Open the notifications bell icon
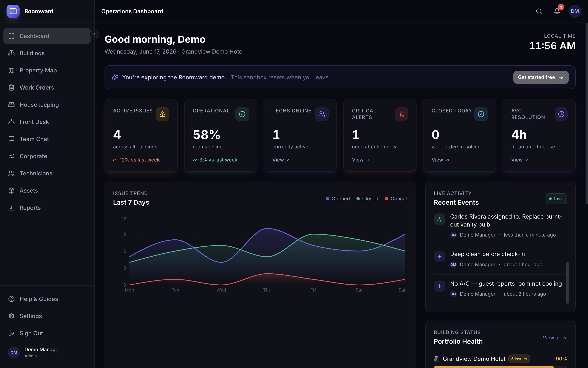588x368 pixels. 557,11
